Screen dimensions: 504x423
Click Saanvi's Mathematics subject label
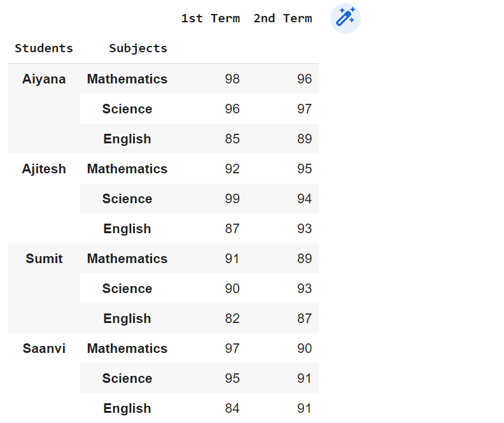pyautogui.click(x=127, y=348)
